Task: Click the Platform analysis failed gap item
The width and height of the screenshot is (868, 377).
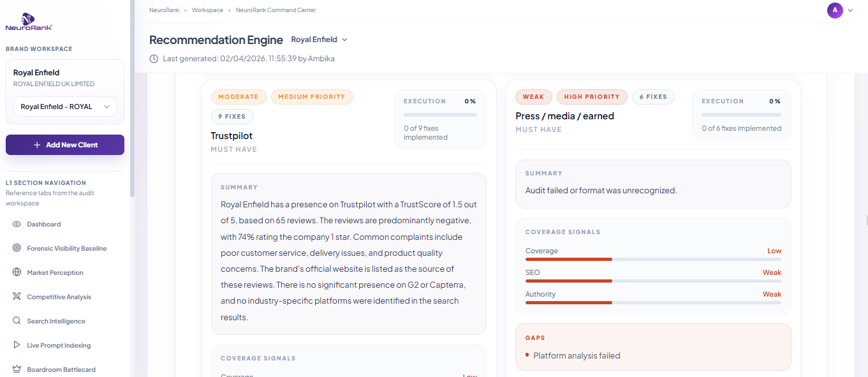Action: tap(577, 356)
